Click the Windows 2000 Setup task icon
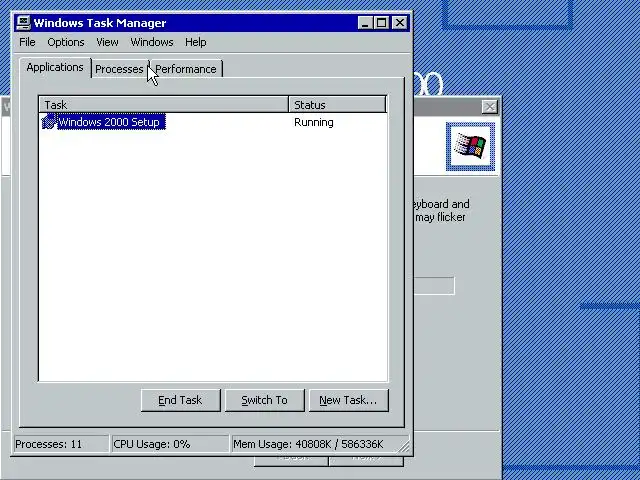The height and width of the screenshot is (480, 640). pyautogui.click(x=49, y=122)
